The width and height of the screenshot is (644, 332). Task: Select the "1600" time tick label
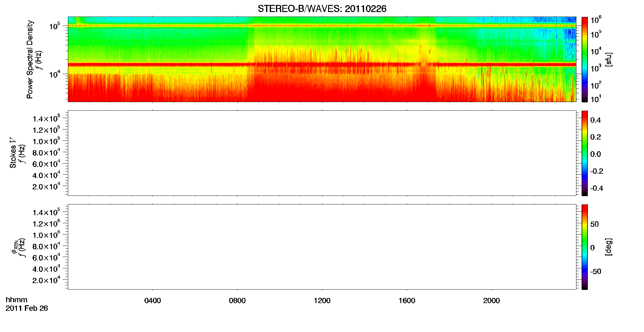[407, 301]
